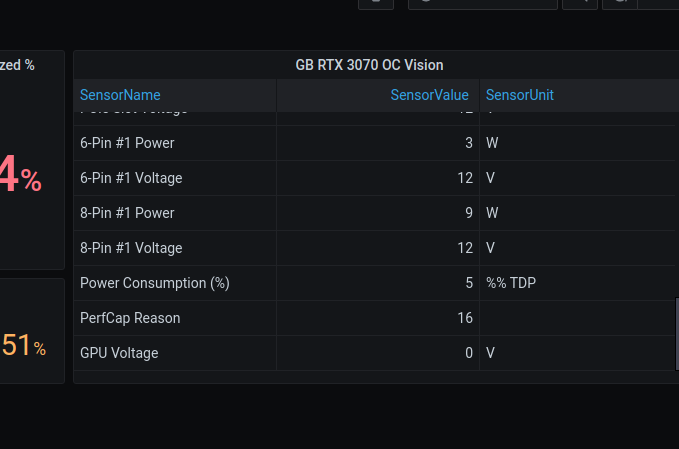This screenshot has height=449, width=679.
Task: Click the refresh dashboard icon
Action: coord(620,3)
